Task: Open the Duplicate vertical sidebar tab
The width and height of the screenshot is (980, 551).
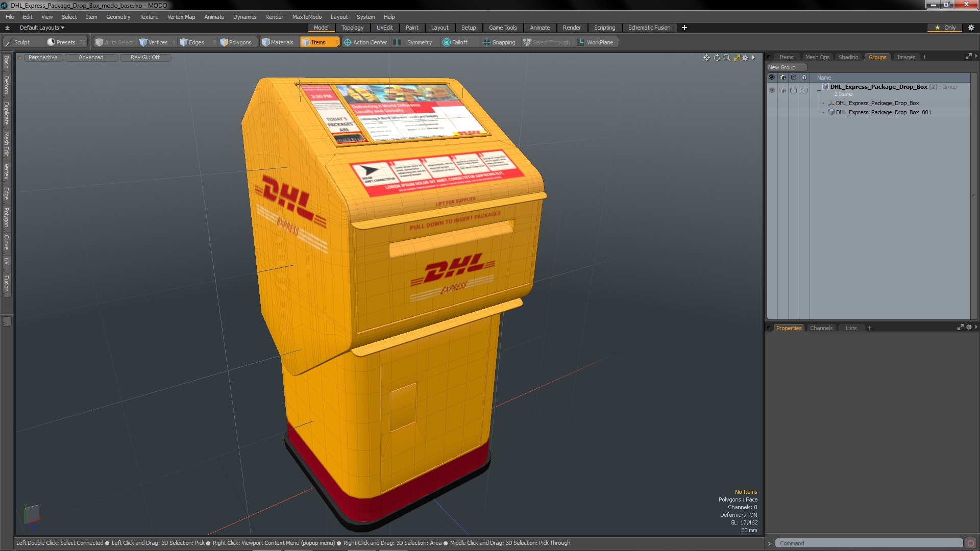Action: [x=6, y=114]
